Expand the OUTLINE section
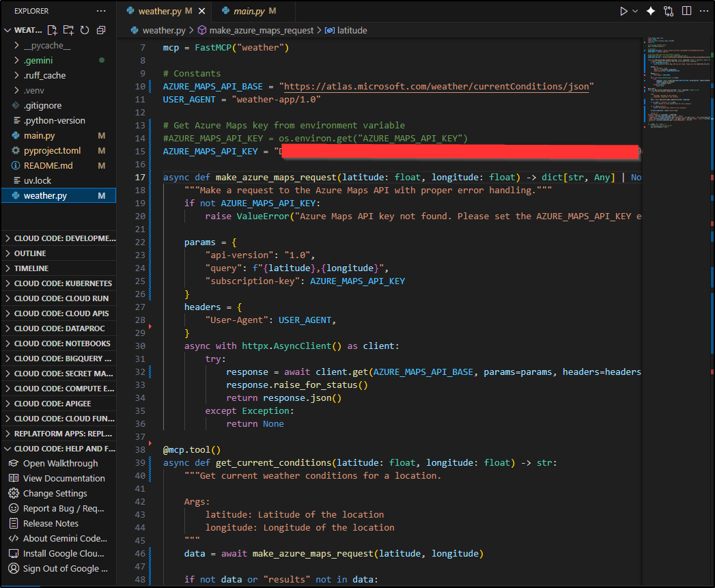This screenshot has width=715, height=588. pos(30,253)
